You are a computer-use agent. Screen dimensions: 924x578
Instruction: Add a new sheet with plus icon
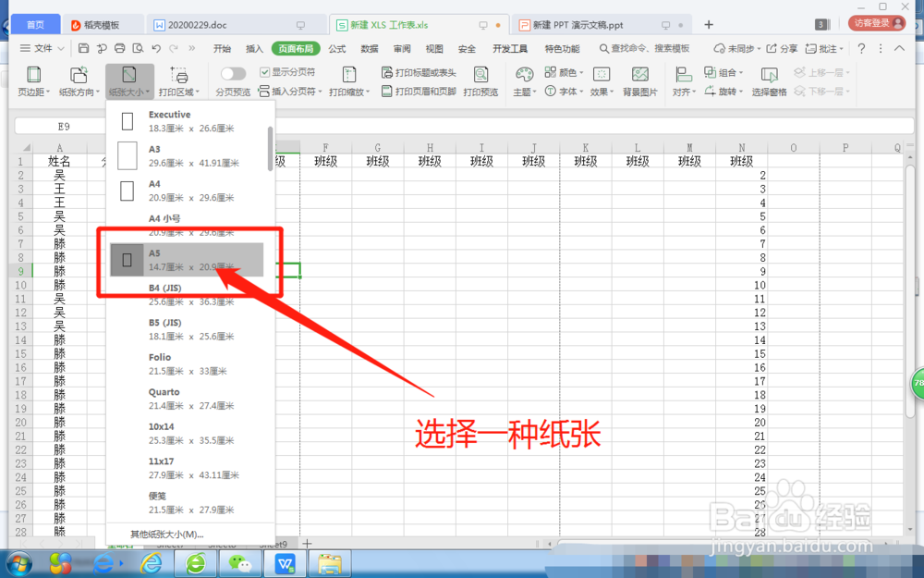(x=307, y=544)
